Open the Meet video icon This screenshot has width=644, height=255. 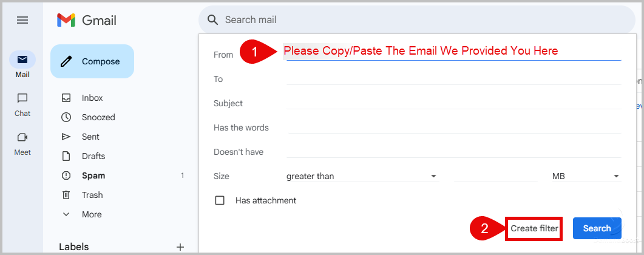pyautogui.click(x=22, y=137)
